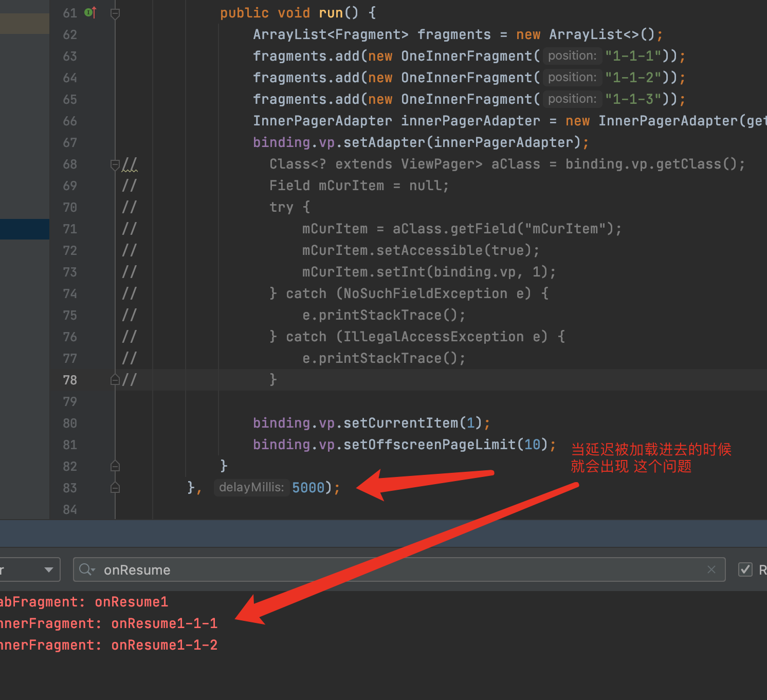The image size is (767, 700).
Task: Select the abFragment: onResume1 log line
Action: [84, 602]
